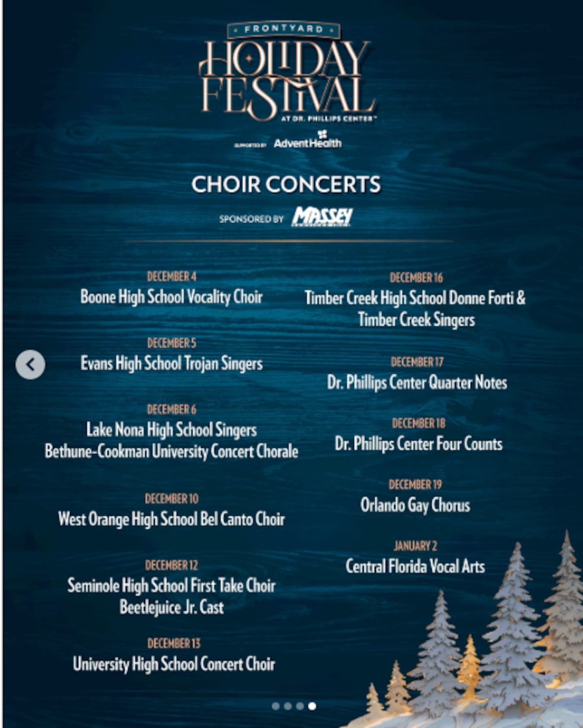The height and width of the screenshot is (728, 583).
Task: Click the Massey sponsor logo
Action: (x=322, y=217)
